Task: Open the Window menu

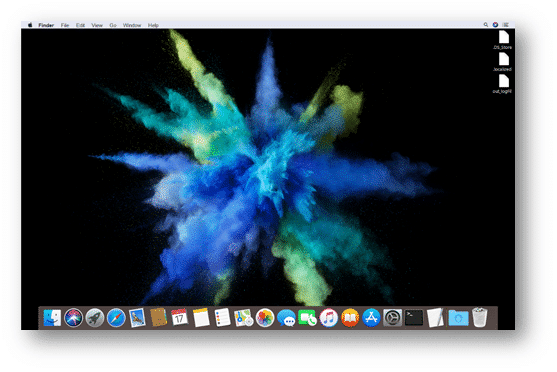Action: 132,25
